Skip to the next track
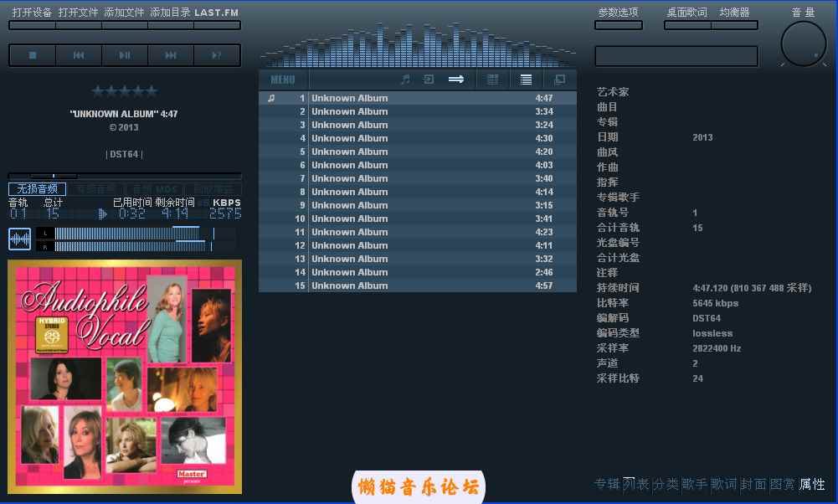Screen dimensions: 838x504 pyautogui.click(x=171, y=55)
